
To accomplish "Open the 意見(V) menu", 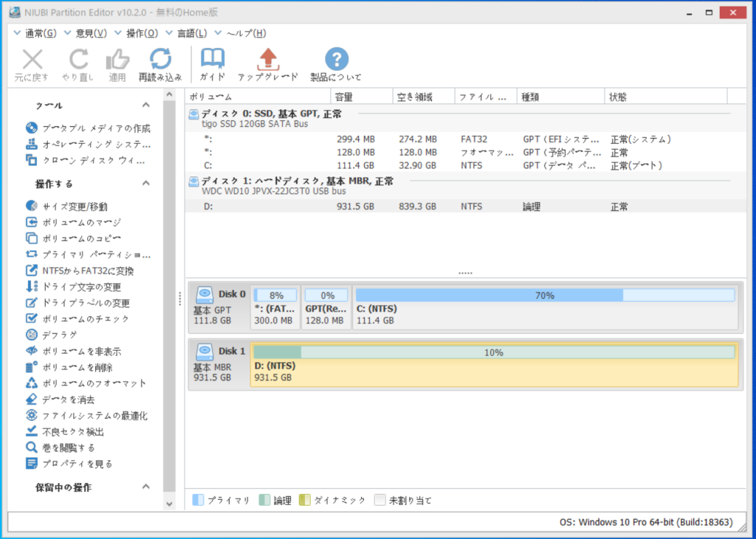I will click(x=86, y=32).
